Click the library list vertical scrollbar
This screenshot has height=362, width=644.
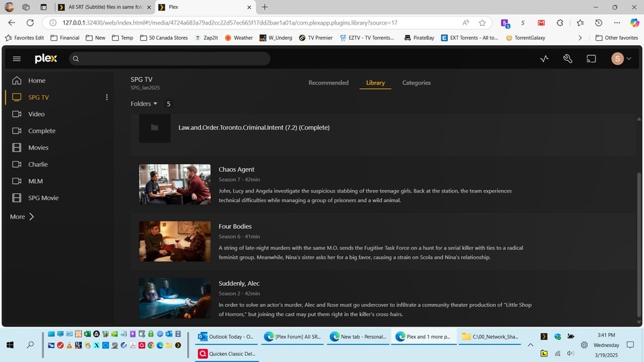coord(639,245)
